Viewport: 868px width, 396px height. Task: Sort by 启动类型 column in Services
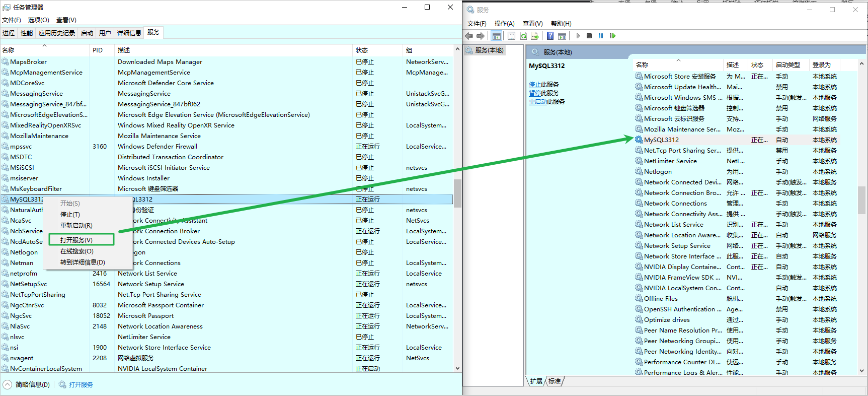coord(790,64)
